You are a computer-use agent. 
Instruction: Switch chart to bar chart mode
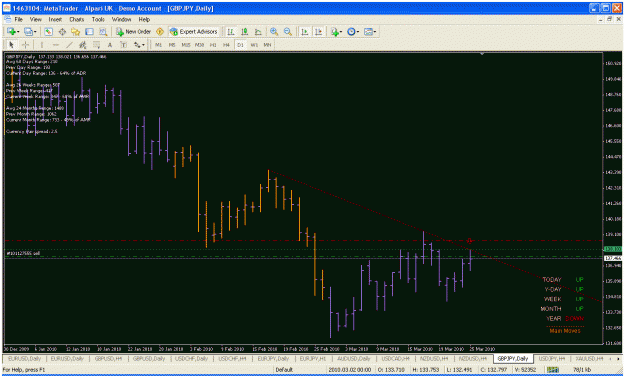point(231,31)
